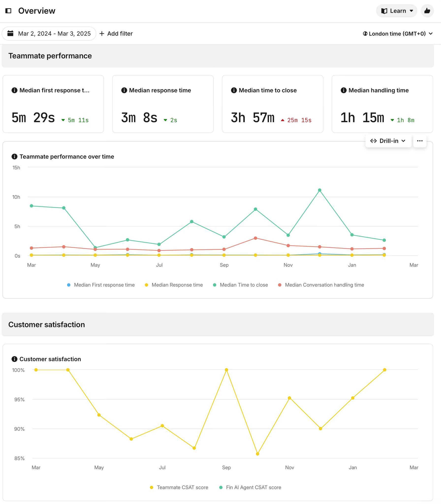
Task: Click the Add filter button
Action: pos(116,33)
